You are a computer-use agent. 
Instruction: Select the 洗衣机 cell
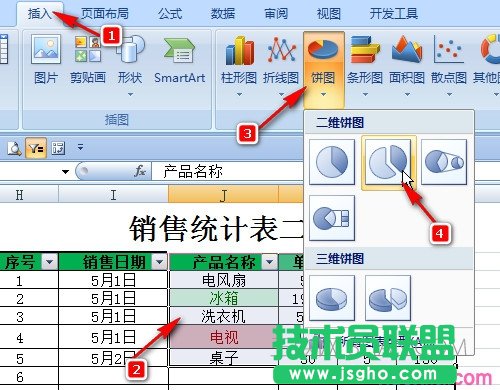[x=224, y=316]
